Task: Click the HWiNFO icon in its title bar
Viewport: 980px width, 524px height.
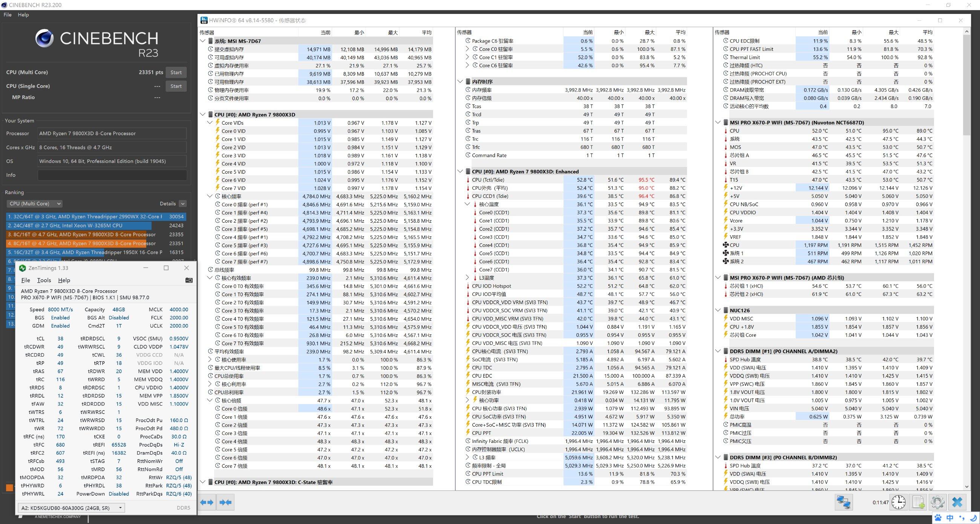Action: pyautogui.click(x=204, y=20)
